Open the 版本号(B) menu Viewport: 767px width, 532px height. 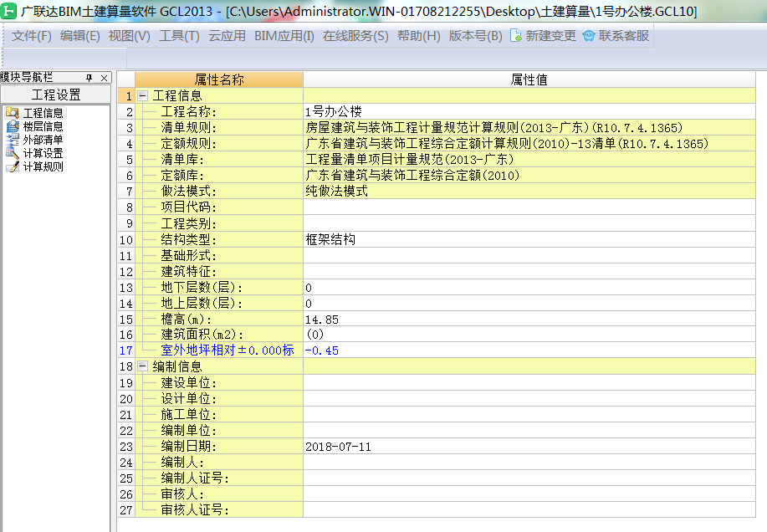click(475, 36)
